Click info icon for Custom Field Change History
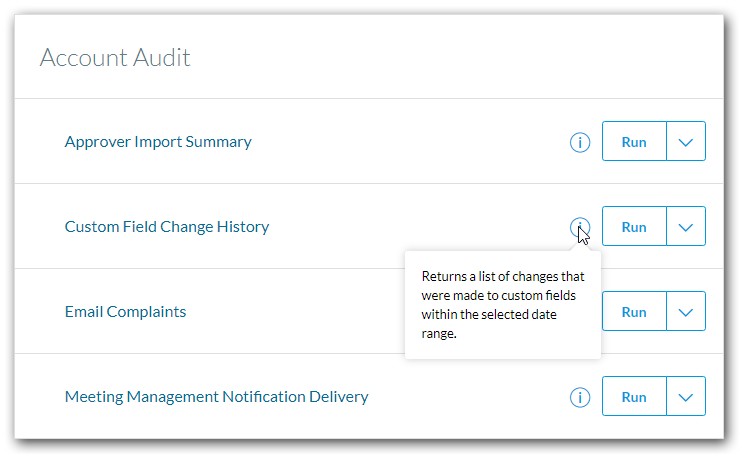This screenshot has height=454, width=739. pyautogui.click(x=580, y=227)
